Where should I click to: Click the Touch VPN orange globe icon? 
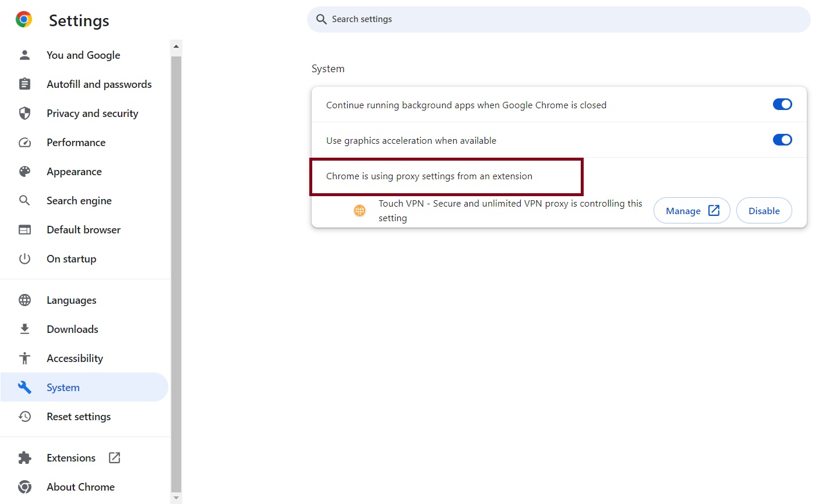360,211
